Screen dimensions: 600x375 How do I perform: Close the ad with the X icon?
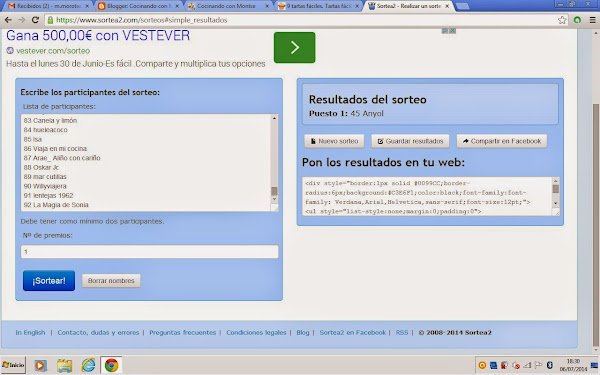[453, 31]
